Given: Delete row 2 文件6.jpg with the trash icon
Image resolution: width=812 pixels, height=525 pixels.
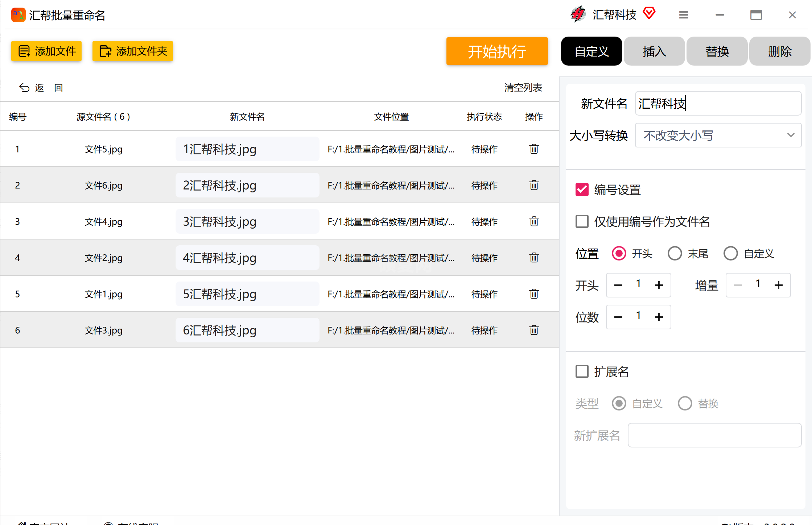Looking at the screenshot, I should coord(534,185).
